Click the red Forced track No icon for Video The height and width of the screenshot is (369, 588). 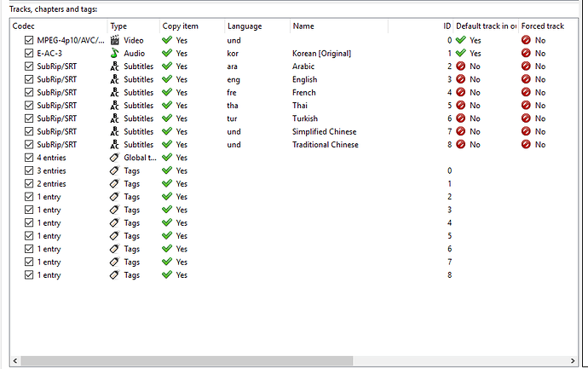[x=526, y=40]
